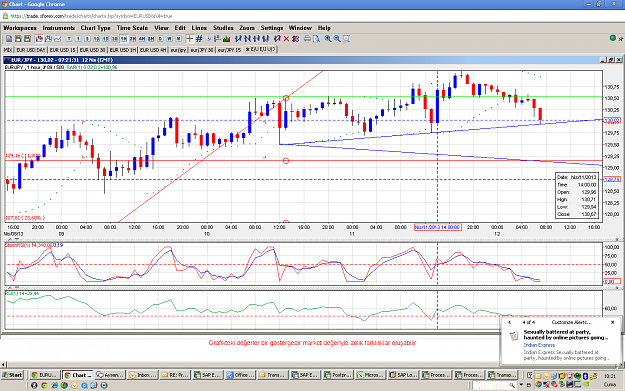
Task: Select the 4H time scale button
Action: coord(142,39)
